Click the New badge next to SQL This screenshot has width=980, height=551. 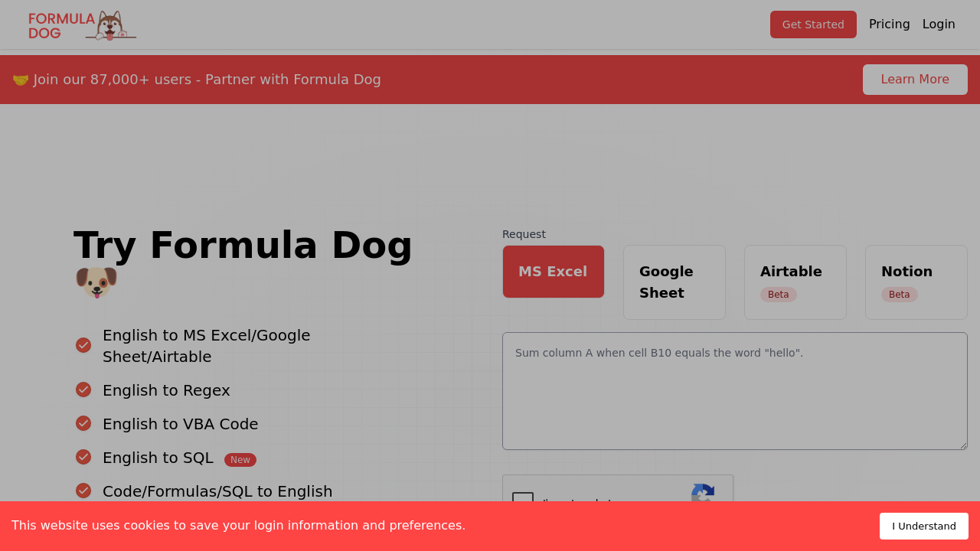tap(240, 460)
